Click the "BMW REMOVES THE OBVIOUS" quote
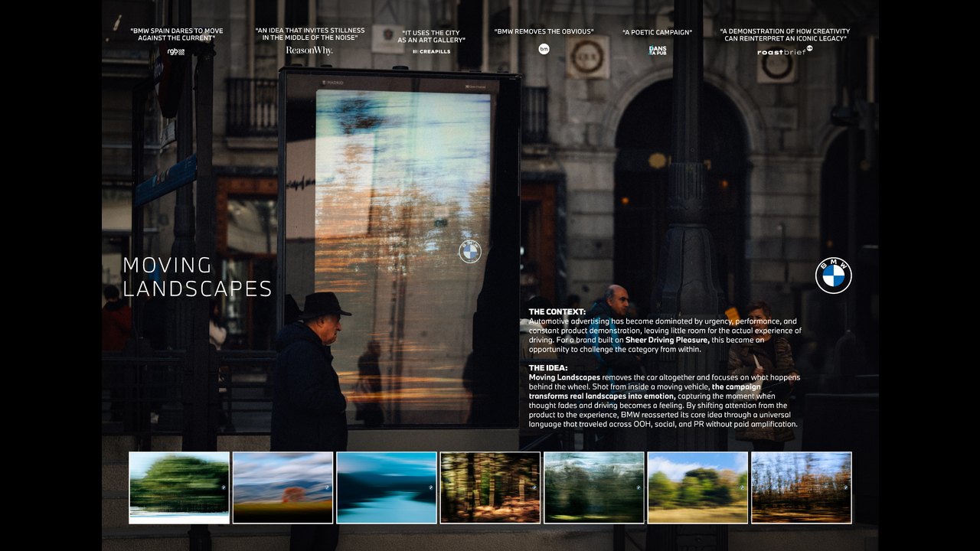980x551 pixels. (x=544, y=31)
